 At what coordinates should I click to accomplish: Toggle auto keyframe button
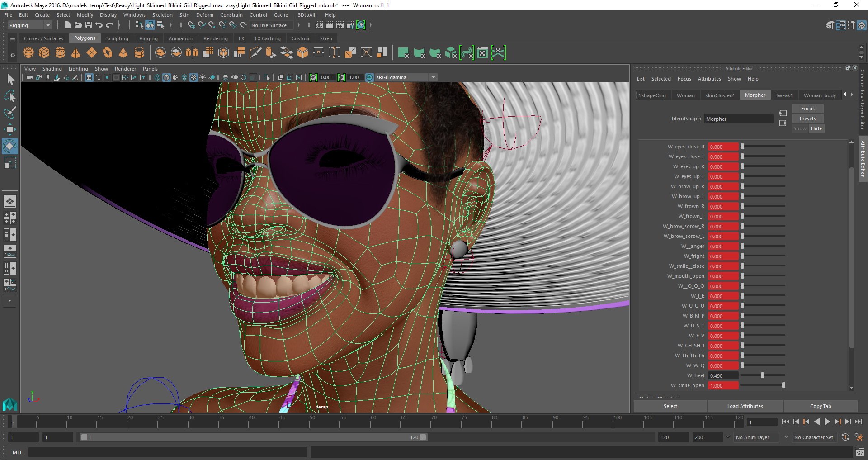coord(845,437)
